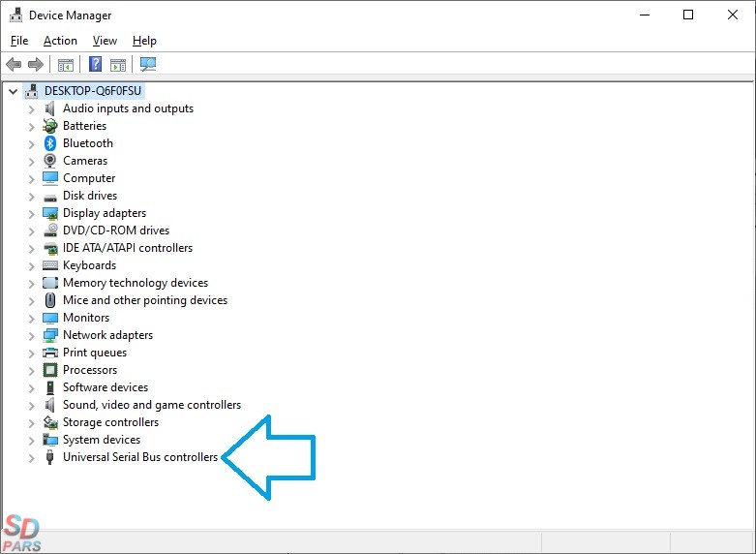Select Sound, video and game controllers
756x554 pixels.
point(152,405)
